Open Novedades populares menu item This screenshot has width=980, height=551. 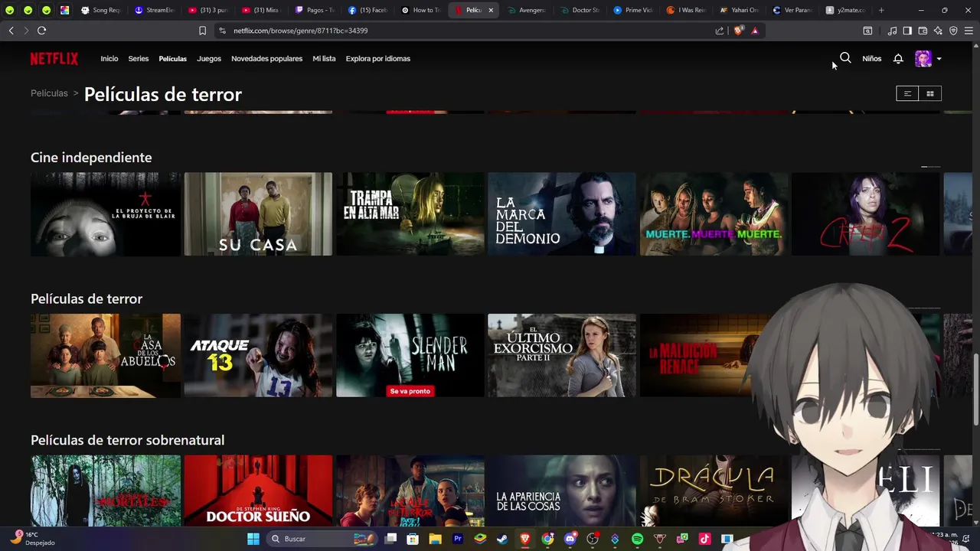(266, 59)
